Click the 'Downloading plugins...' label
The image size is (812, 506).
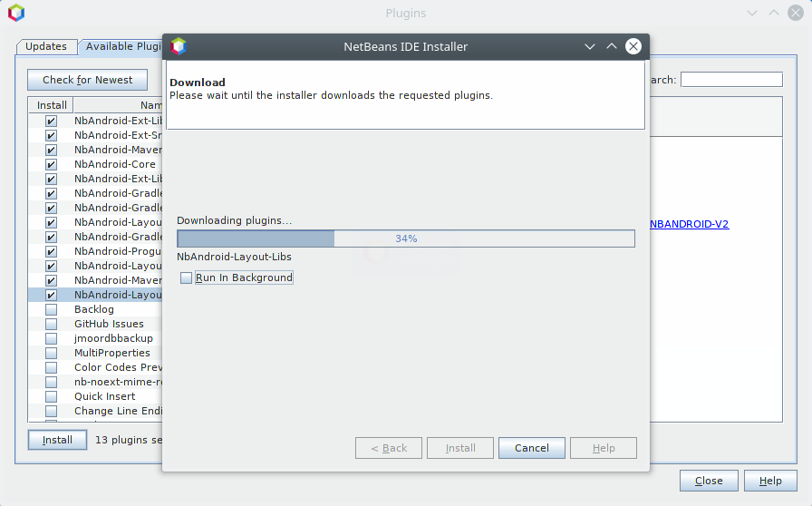(x=234, y=220)
